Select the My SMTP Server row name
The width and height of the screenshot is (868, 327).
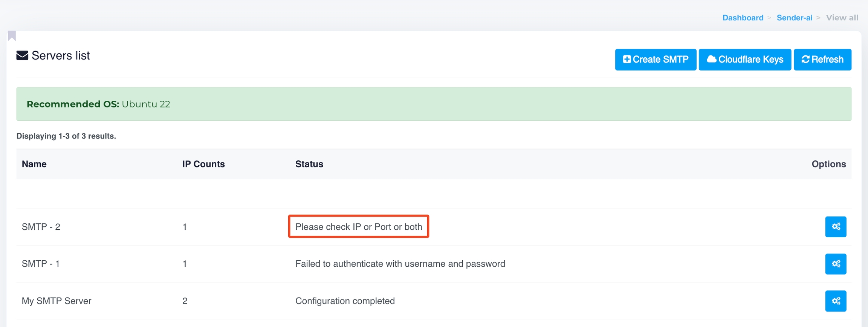click(57, 301)
